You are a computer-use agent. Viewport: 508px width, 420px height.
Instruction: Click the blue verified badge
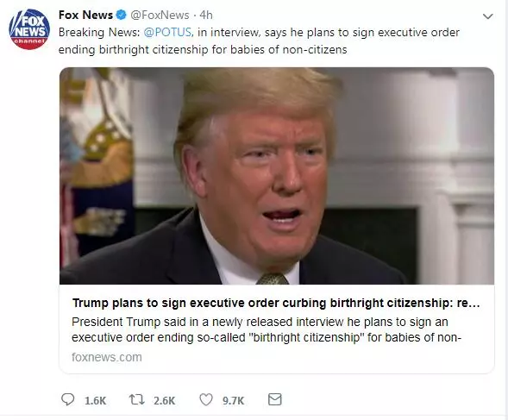pyautogui.click(x=122, y=15)
